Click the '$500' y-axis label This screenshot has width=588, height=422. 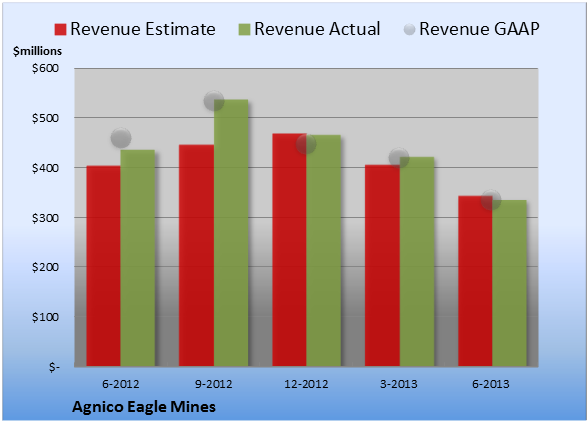tap(45, 118)
